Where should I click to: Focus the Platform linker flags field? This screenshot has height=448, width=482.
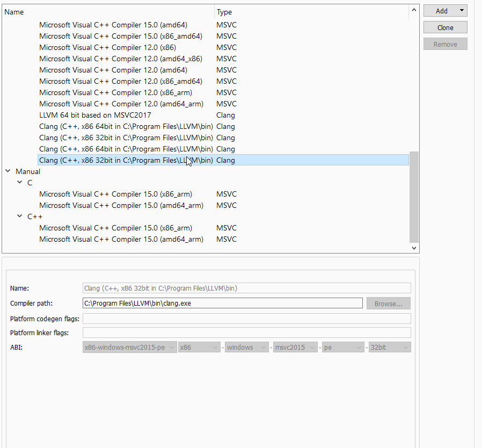(x=246, y=333)
